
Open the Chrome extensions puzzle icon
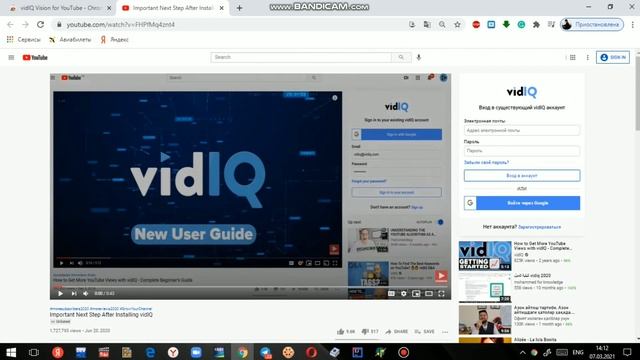(536, 24)
